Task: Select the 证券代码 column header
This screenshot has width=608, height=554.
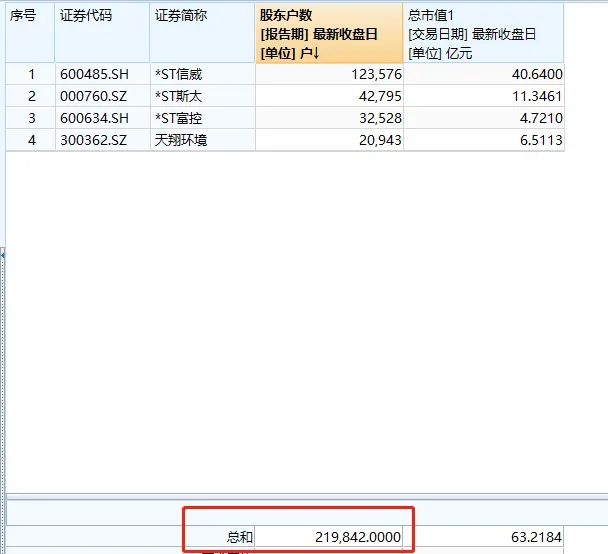Action: [x=102, y=33]
